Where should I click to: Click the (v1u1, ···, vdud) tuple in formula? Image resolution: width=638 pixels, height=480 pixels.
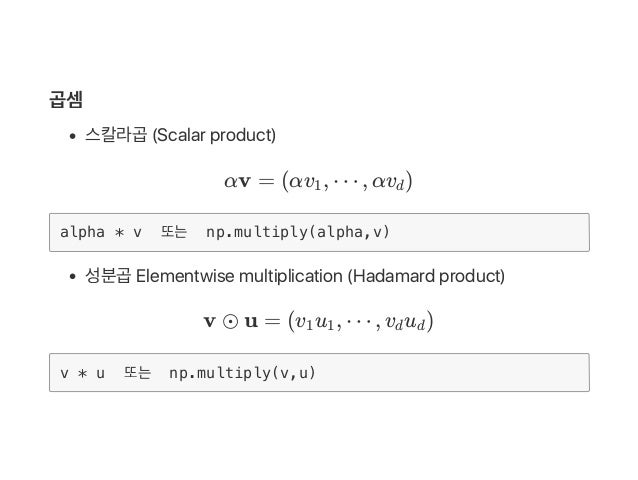[360, 322]
